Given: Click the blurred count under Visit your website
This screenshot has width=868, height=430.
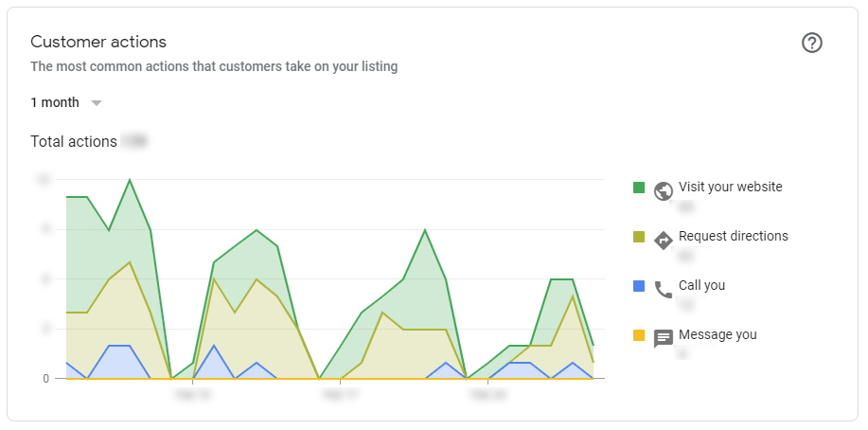Looking at the screenshot, I should pyautogui.click(x=685, y=206).
